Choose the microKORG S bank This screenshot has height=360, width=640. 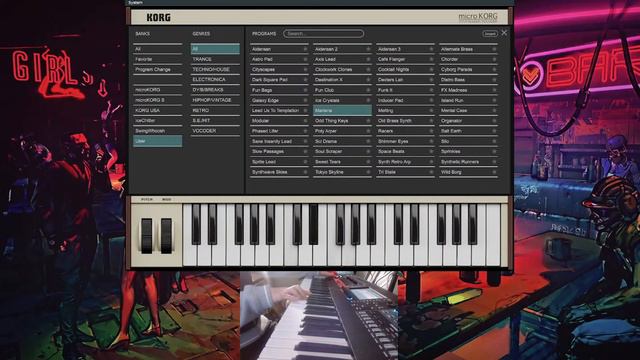[x=158, y=100]
